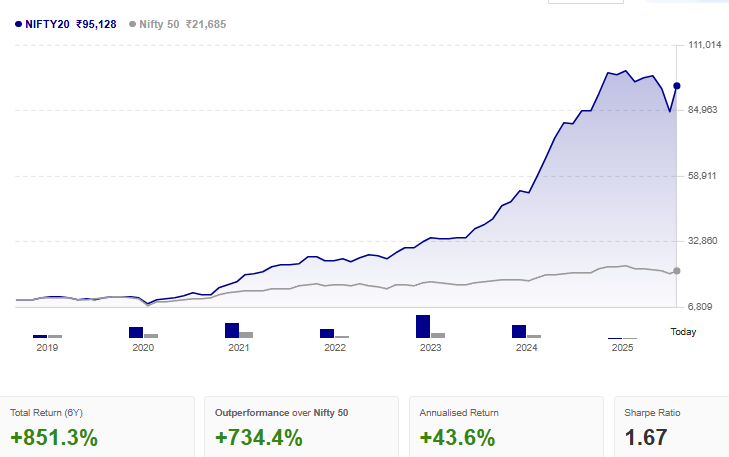Click the 32,860 axis value
Image resolution: width=729 pixels, height=457 pixels.
click(702, 241)
